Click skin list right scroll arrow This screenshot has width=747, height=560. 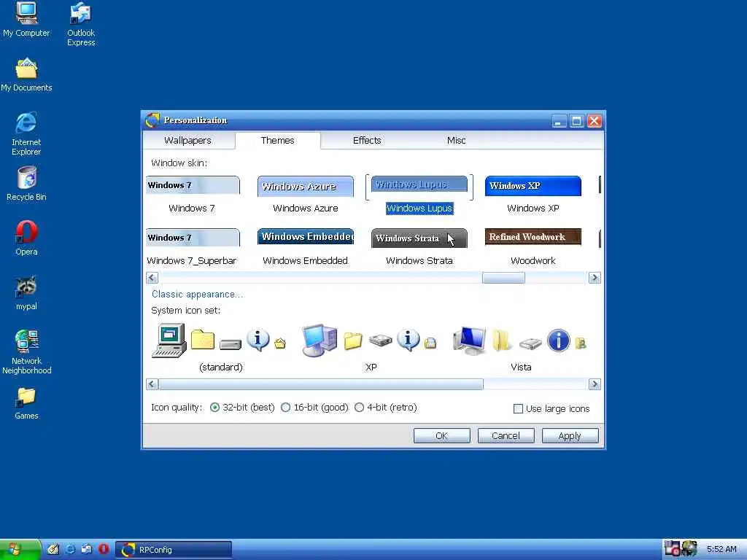pyautogui.click(x=595, y=278)
